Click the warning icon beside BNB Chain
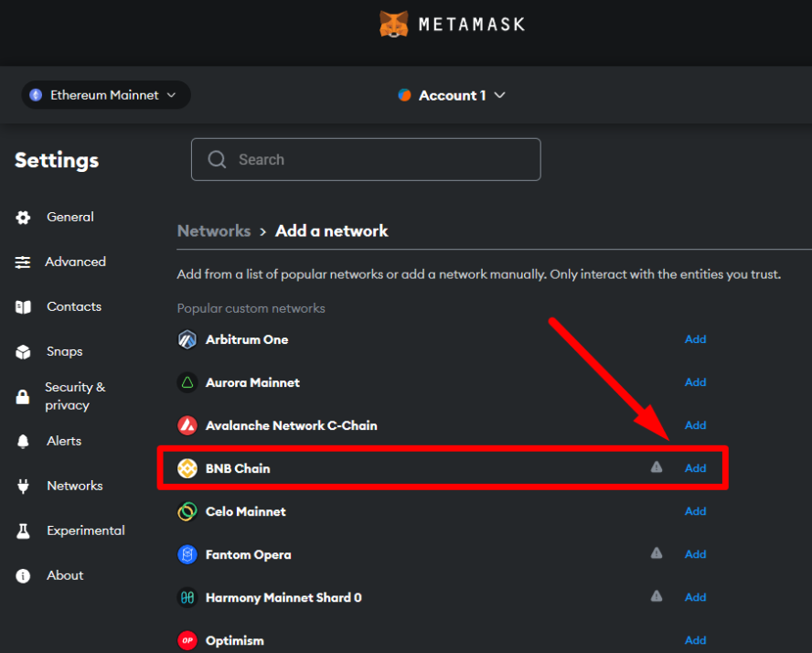The height and width of the screenshot is (653, 812). coord(656,467)
